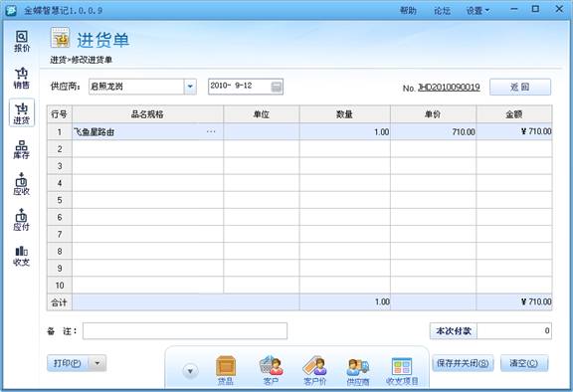
Task: Open the 收支 (income/expense) sidebar module
Action: click(x=22, y=256)
